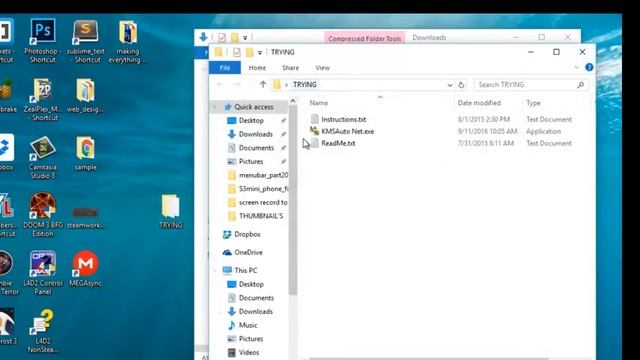Expand the ribbon with the chevron

click(576, 67)
